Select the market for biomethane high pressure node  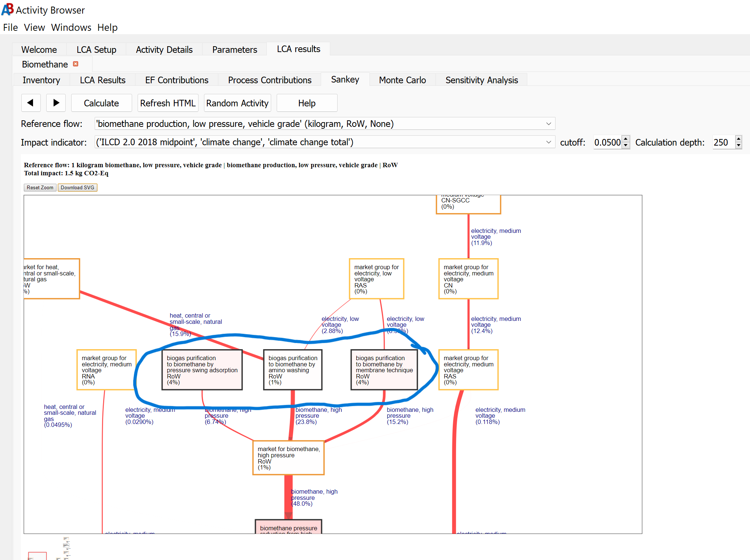click(289, 458)
